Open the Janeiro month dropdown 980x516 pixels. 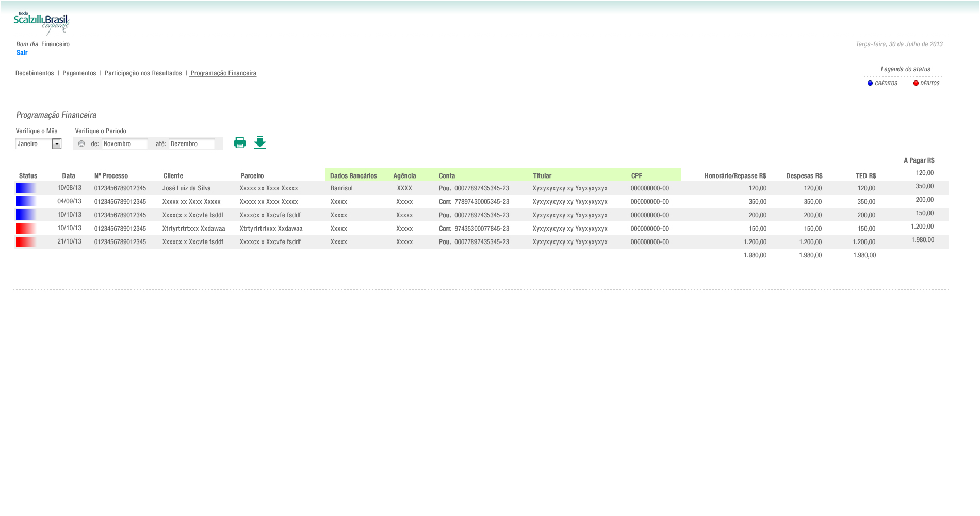click(x=57, y=144)
